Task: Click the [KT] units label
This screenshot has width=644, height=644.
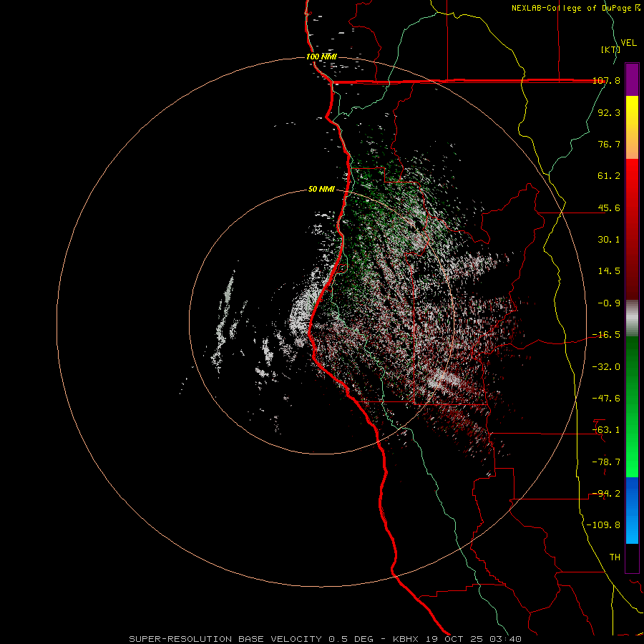Action: (x=610, y=49)
